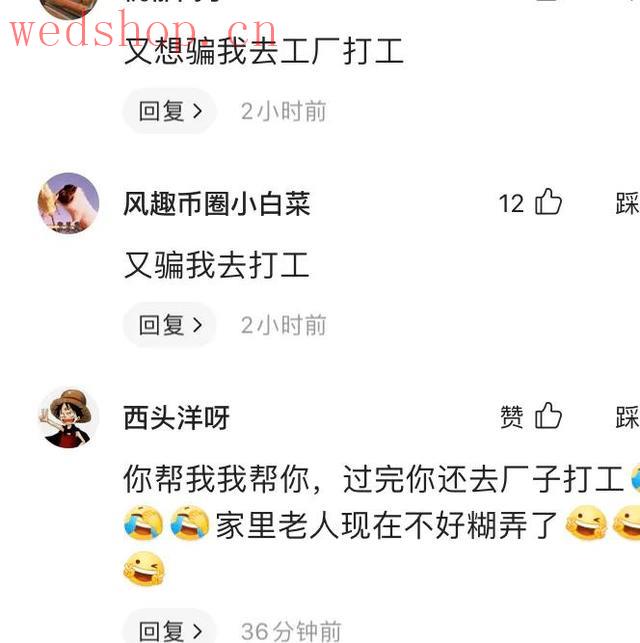Toggle 踩 on 西头洋呀's comment
Viewport: 640px width, 643px height.
[628, 417]
